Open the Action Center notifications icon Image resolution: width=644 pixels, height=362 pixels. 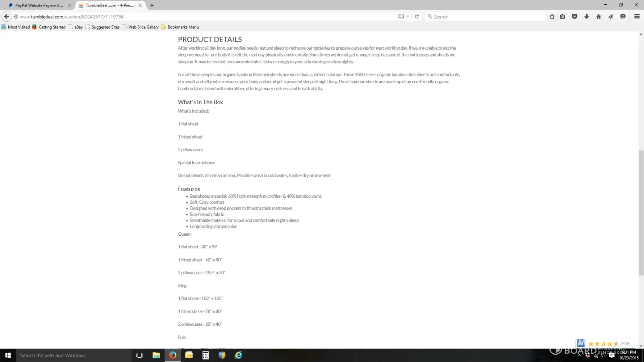tap(612, 355)
